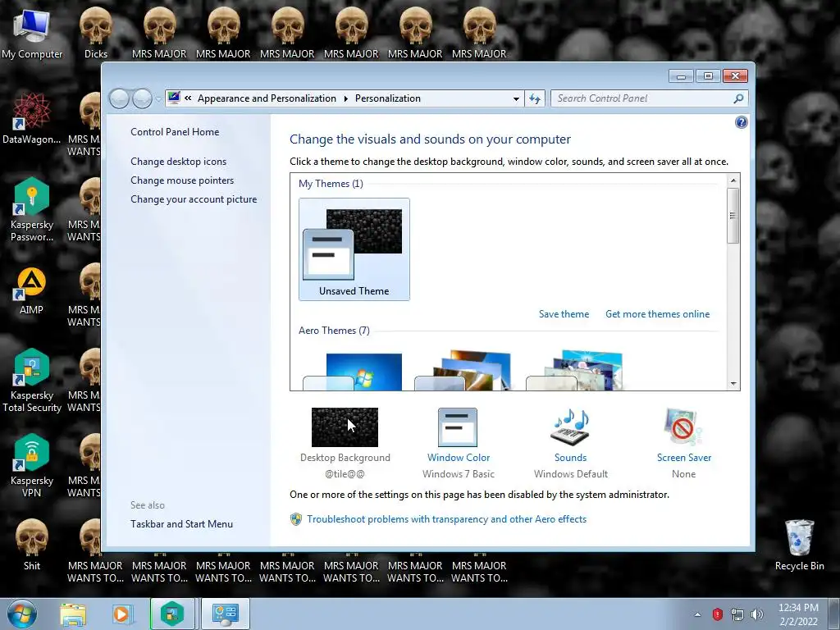This screenshot has height=630, width=840.
Task: Click the Control Panel address bar icon
Action: [174, 98]
